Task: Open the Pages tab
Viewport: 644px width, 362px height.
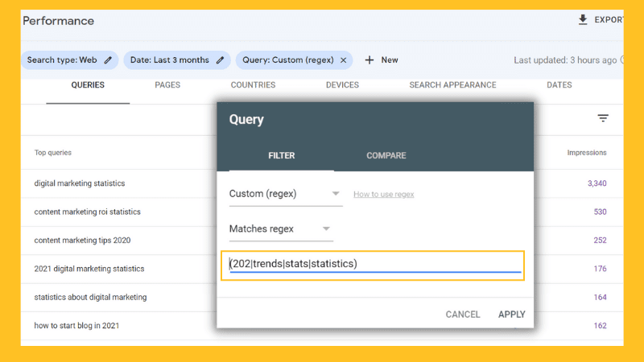Action: coord(167,85)
